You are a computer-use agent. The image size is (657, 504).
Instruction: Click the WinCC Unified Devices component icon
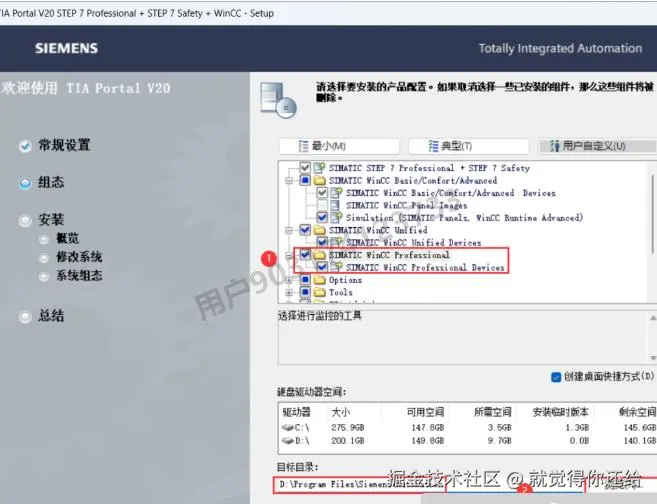point(336,242)
